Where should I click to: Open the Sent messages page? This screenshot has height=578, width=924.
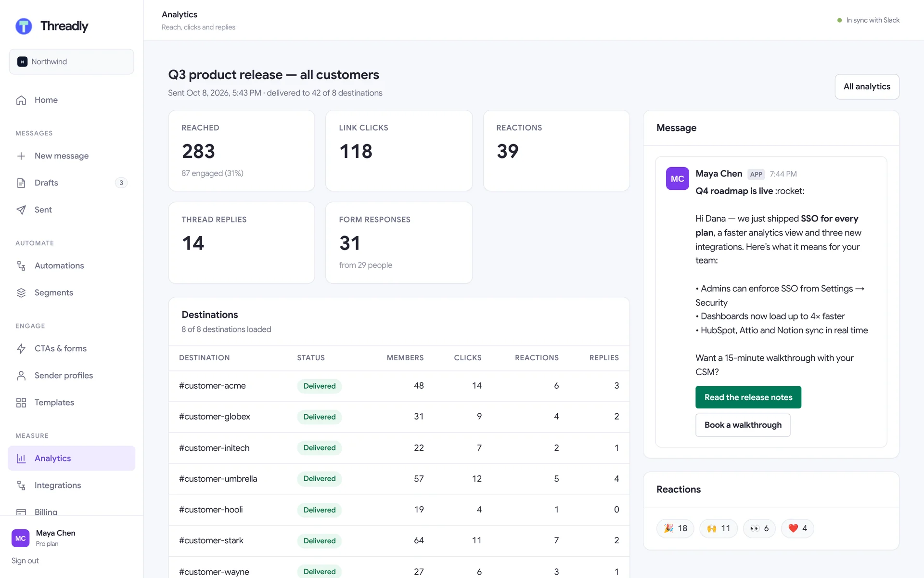pos(71,210)
